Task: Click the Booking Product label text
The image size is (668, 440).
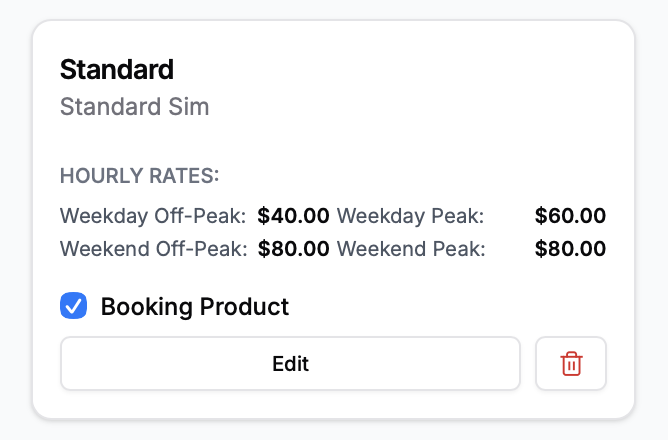Action: tap(194, 306)
